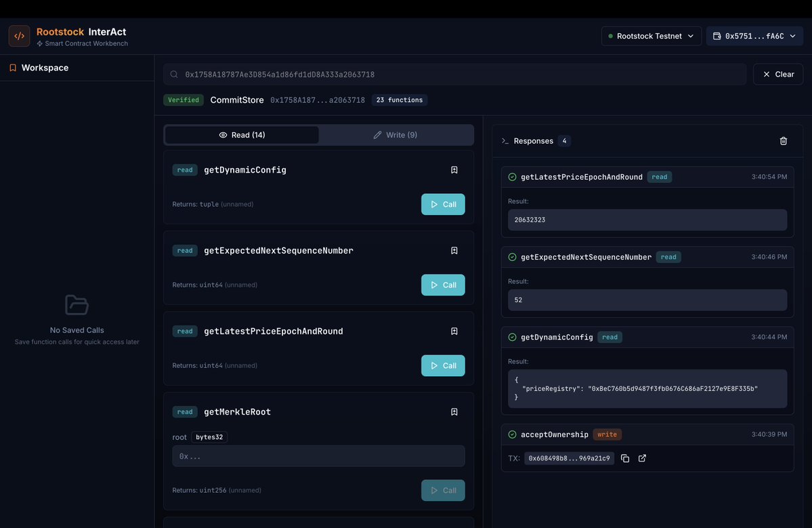Open the Rootstock Testnet network dropdown

point(651,37)
